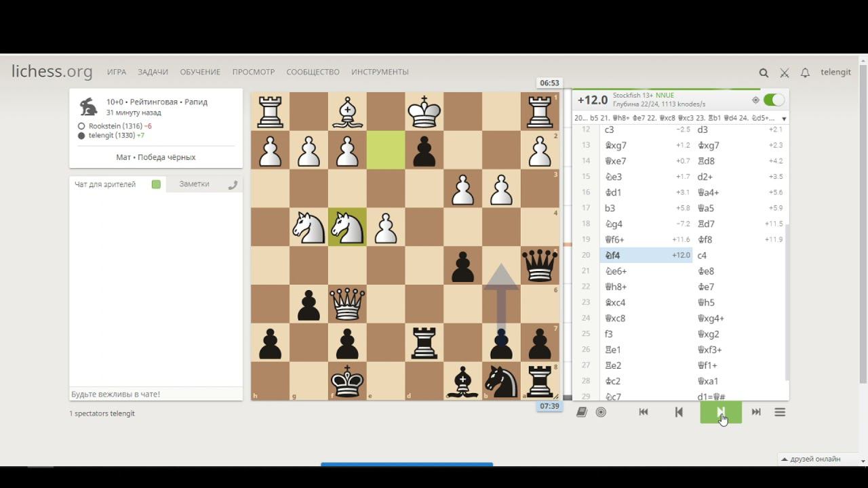Open the ЗАДАЧИ menu
Viewport: 868px width, 488px height.
(153, 72)
